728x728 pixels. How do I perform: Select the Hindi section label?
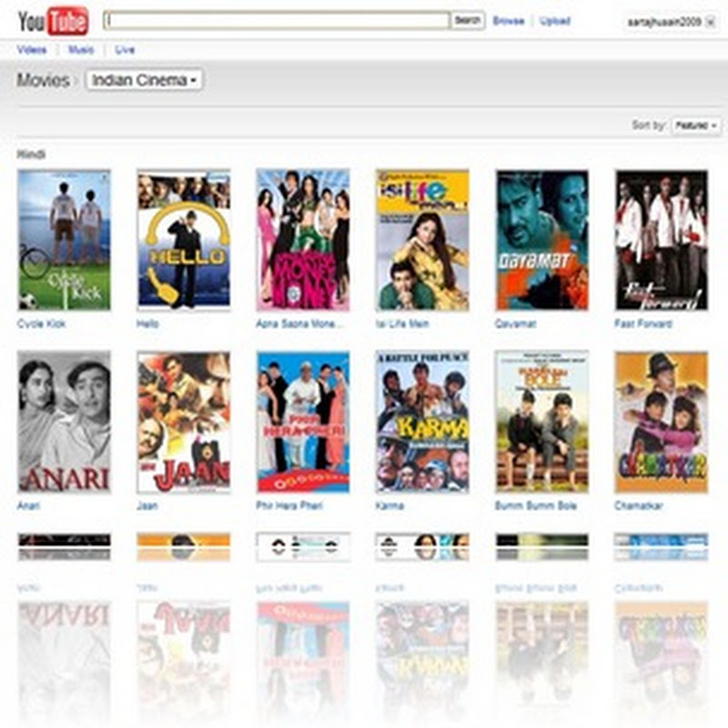point(31,154)
